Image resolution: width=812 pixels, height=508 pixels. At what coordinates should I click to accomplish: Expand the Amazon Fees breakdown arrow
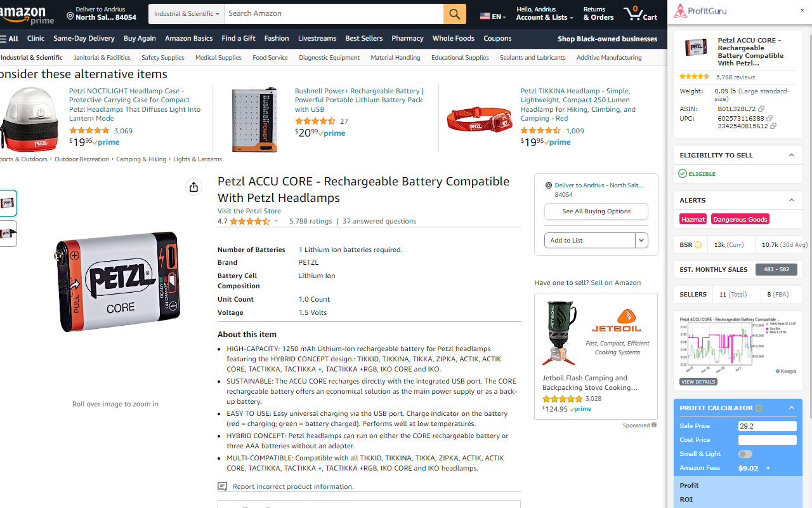tap(768, 469)
